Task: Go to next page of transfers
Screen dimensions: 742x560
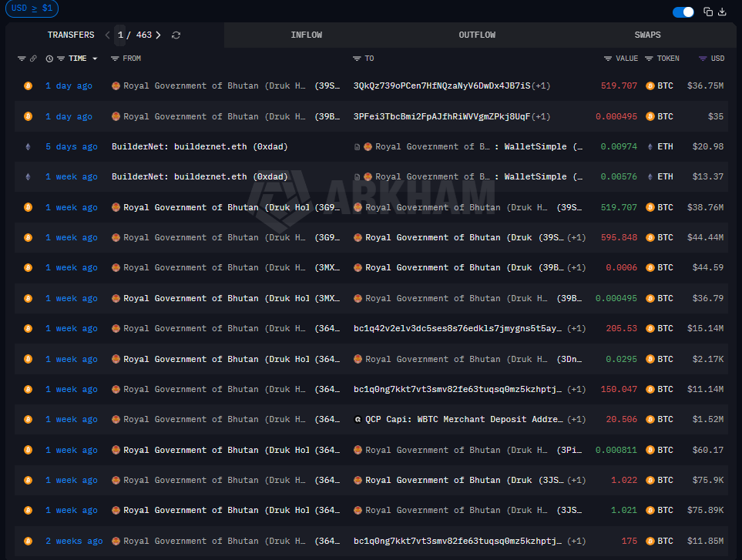Action: [159, 35]
